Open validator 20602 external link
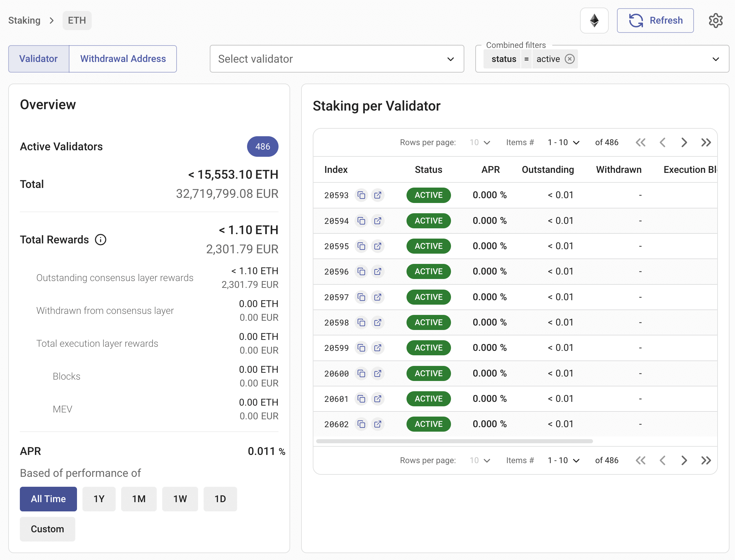 (x=378, y=424)
